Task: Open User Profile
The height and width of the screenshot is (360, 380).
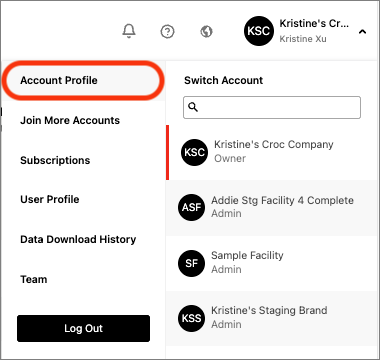Action: coord(50,199)
